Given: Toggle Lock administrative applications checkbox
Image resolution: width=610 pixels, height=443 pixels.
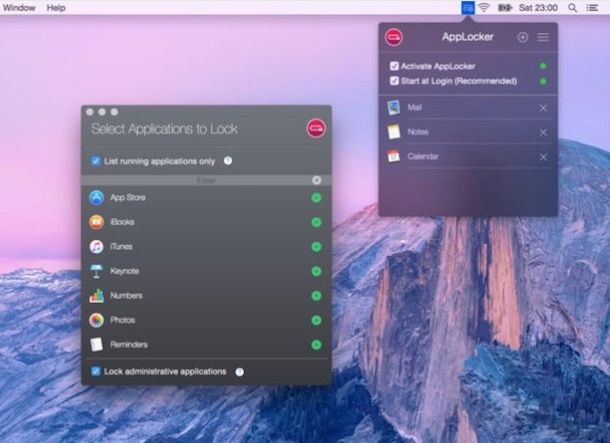Looking at the screenshot, I should [96, 371].
